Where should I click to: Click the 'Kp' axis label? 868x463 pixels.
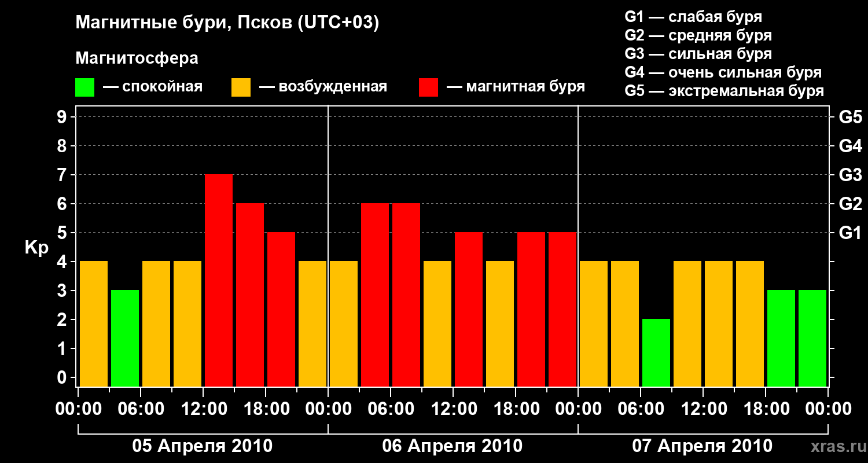click(x=36, y=248)
